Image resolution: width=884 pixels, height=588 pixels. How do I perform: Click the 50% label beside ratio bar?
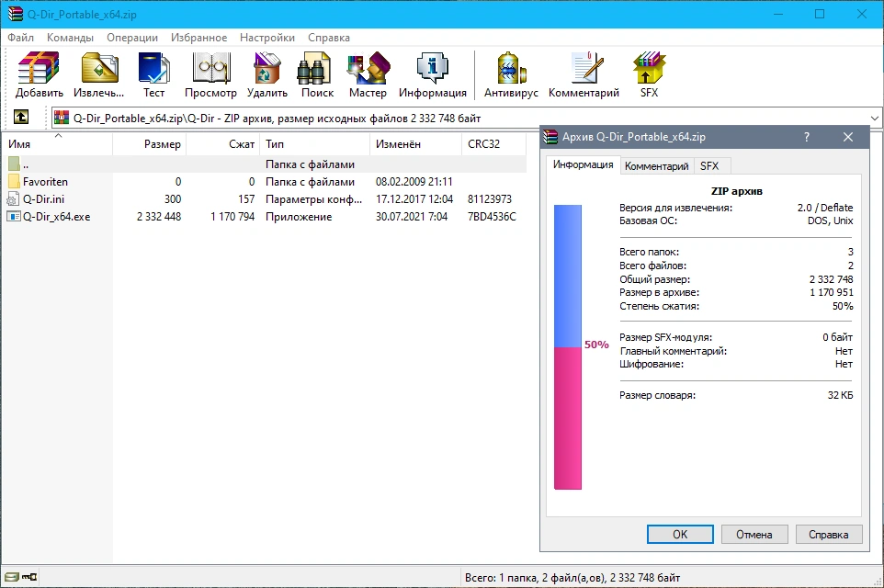596,345
